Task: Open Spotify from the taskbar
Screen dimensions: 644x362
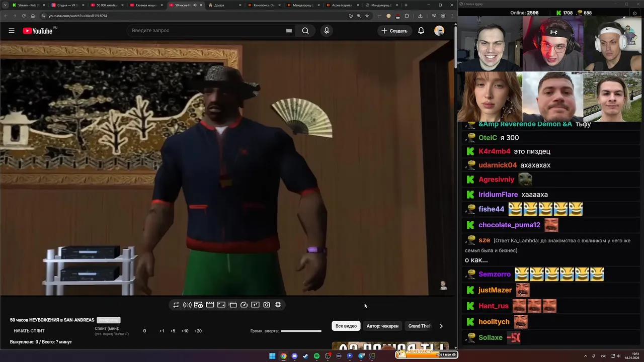Action: 316,356
